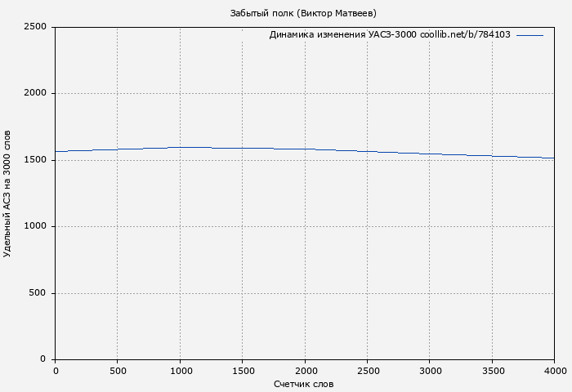Click the 2000 tick on the x-axis

click(x=305, y=371)
